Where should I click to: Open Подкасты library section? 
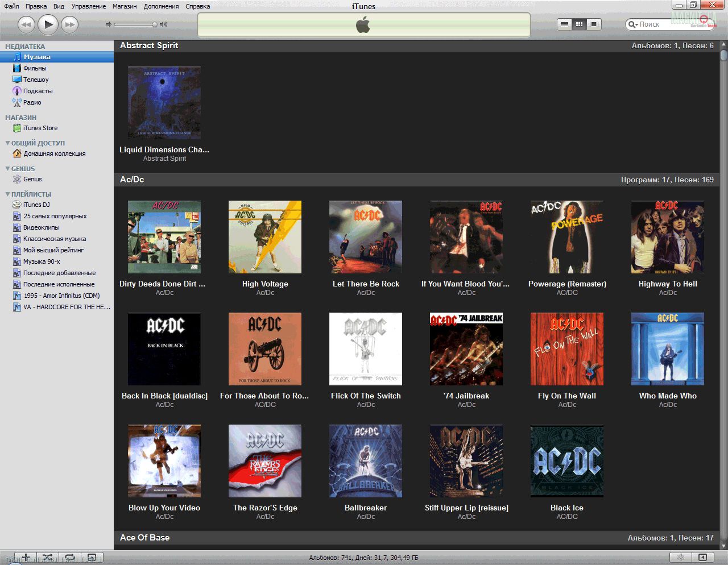pyautogui.click(x=57, y=91)
